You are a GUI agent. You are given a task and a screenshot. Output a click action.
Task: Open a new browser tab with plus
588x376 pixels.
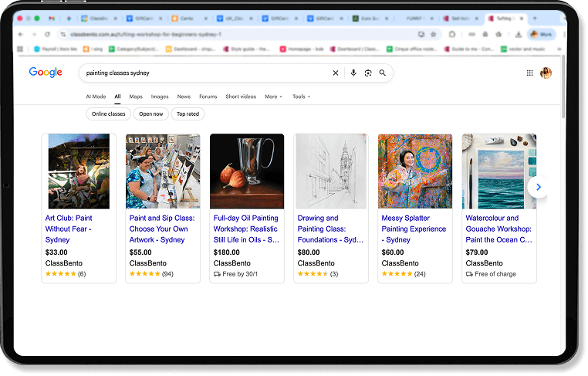535,18
